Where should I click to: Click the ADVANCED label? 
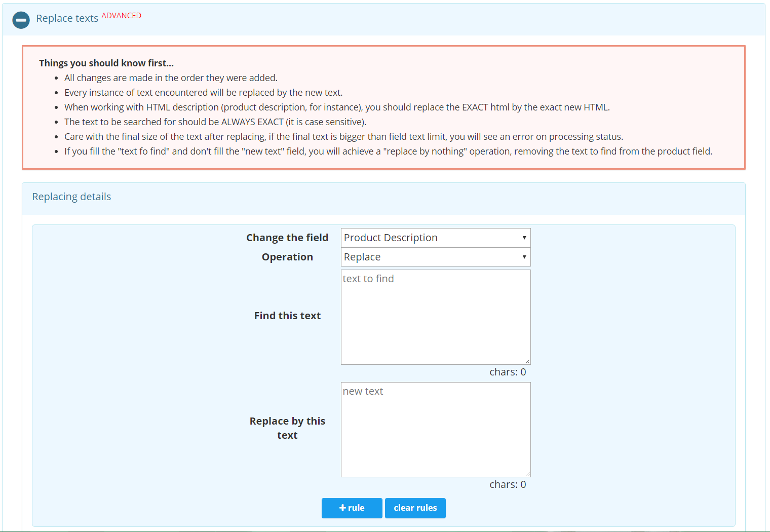click(x=122, y=16)
